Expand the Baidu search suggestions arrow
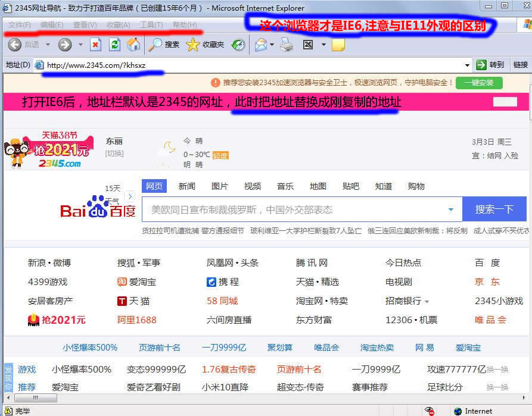Image resolution: width=532 pixels, height=416 pixels. 451,209
